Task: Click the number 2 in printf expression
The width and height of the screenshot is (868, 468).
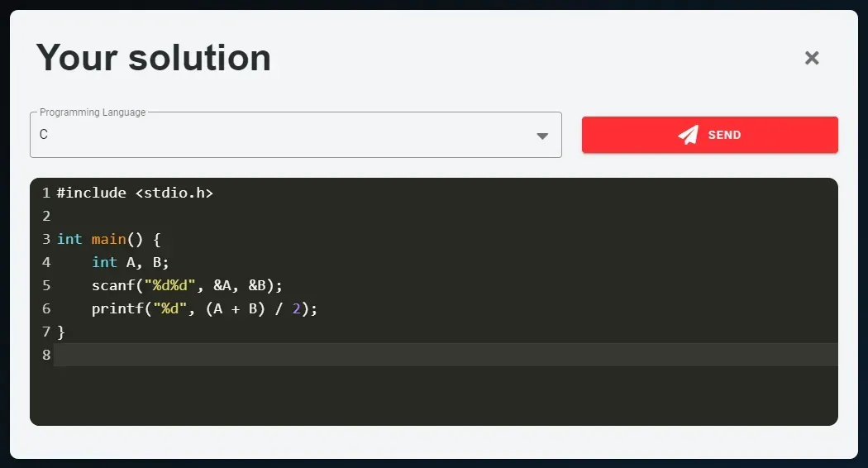Action: (x=296, y=308)
